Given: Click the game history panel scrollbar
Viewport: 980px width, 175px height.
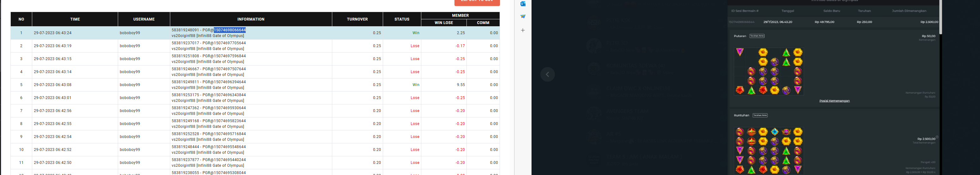Looking at the screenshot, I should click(941, 17).
